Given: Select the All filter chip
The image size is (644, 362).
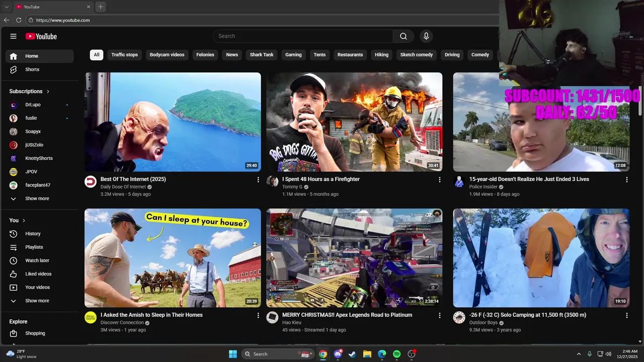Looking at the screenshot, I should tap(97, 55).
